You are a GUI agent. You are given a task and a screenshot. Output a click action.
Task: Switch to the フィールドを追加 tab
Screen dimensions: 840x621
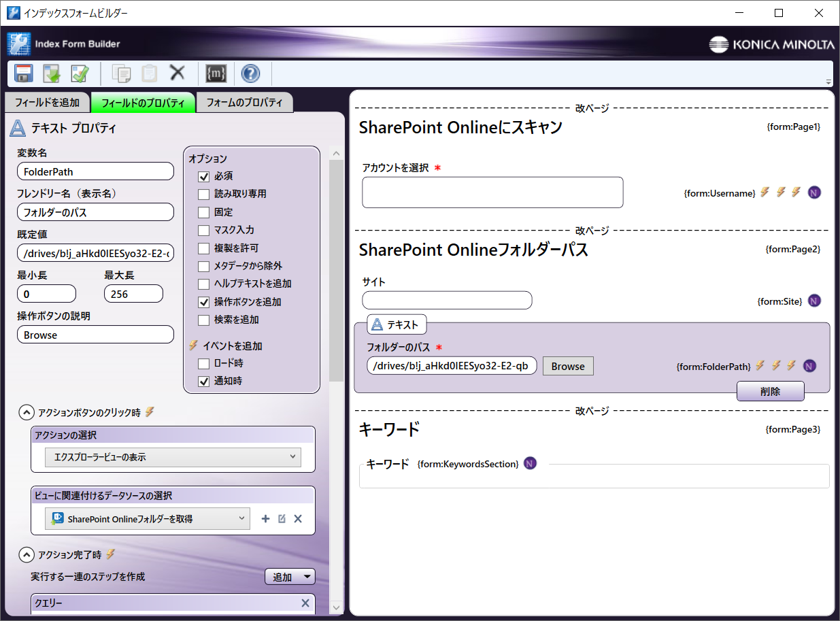(x=48, y=103)
